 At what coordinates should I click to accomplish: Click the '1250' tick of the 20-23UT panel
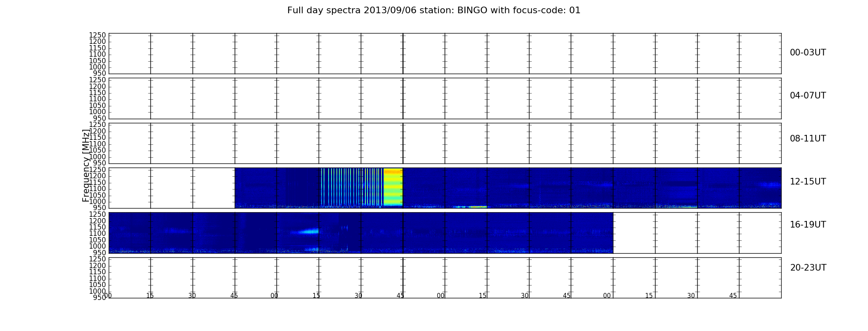click(x=98, y=259)
